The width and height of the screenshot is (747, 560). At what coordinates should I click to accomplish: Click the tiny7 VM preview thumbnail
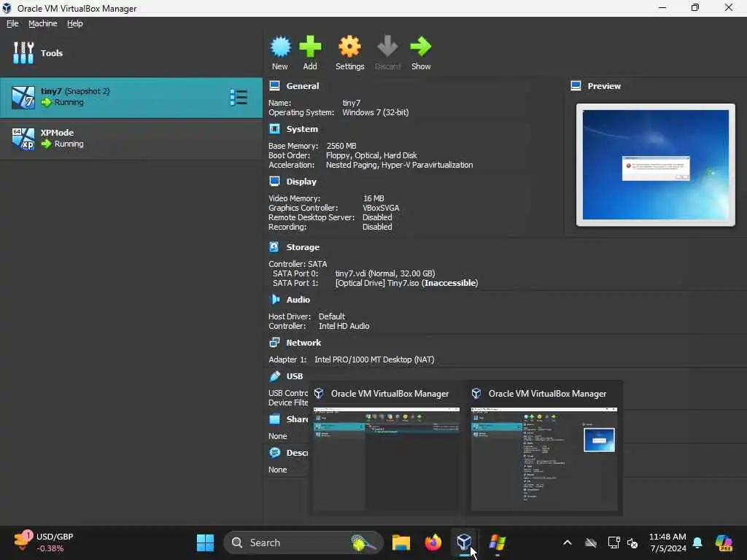pos(656,165)
